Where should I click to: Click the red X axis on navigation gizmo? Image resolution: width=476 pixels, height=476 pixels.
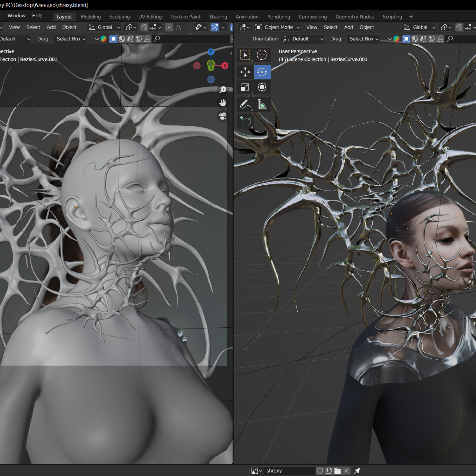pyautogui.click(x=225, y=66)
